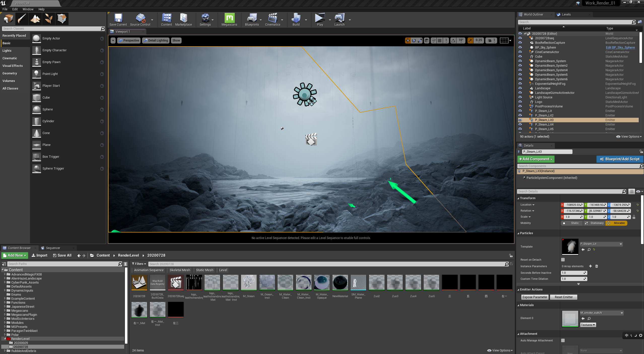Click the M_smoke_subUV material swatch
This screenshot has height=354, width=644.
coord(570,318)
